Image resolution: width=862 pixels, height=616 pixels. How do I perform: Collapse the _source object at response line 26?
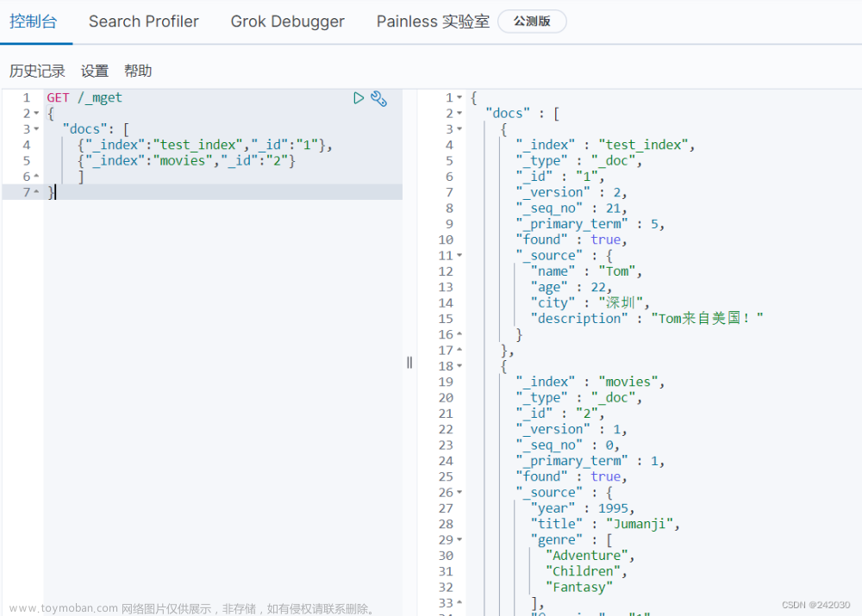(459, 492)
